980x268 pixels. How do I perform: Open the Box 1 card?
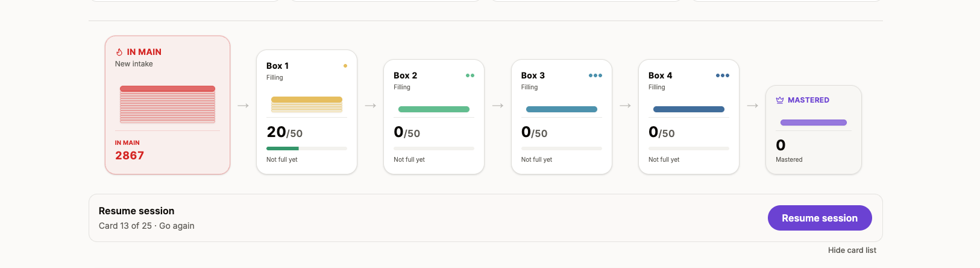(307, 112)
